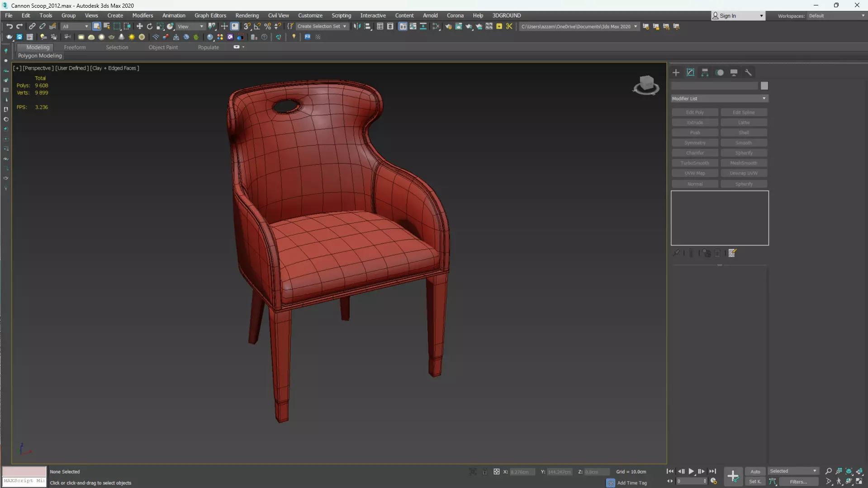Expand the ribbon options dropdown arrow
Screen dimensions: 868x488
tap(243, 47)
